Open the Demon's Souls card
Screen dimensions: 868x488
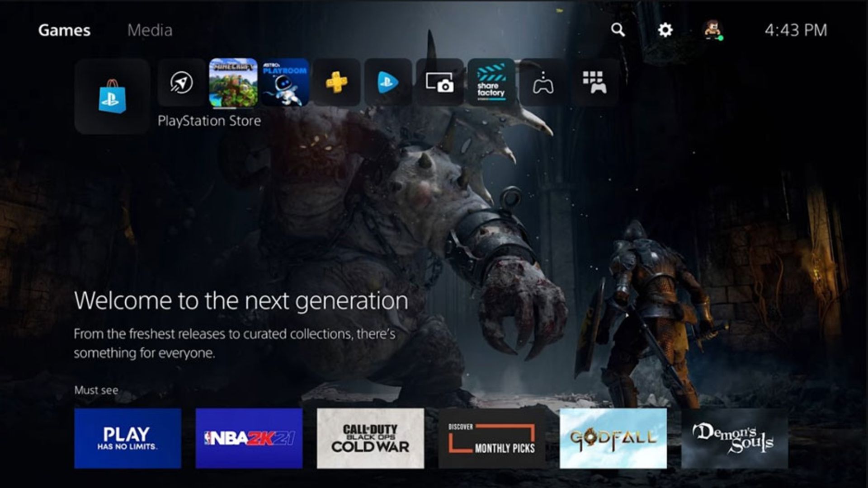735,438
